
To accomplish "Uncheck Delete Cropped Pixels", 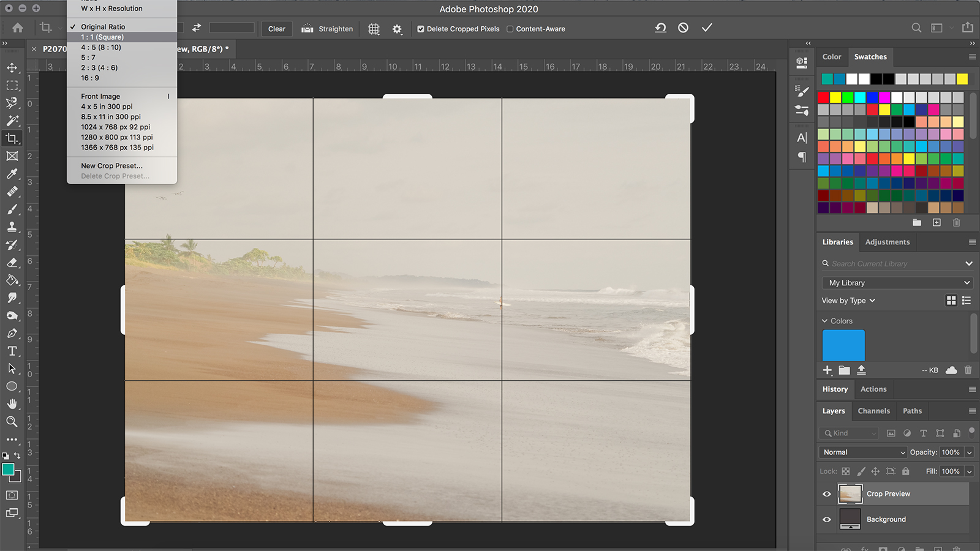I will click(421, 29).
